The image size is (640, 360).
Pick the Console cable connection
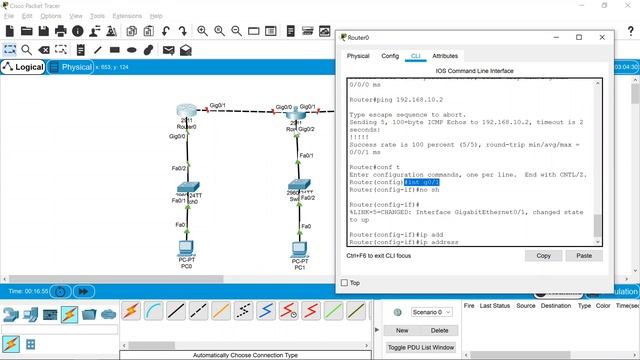click(x=153, y=311)
